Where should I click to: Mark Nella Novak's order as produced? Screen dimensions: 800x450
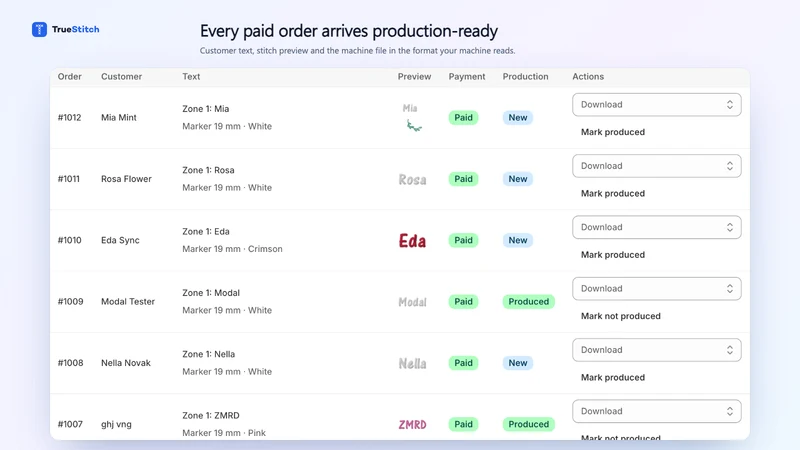613,377
